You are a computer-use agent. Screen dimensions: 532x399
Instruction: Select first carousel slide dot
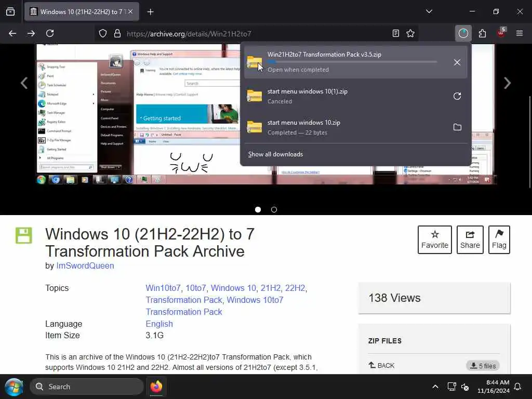(258, 210)
